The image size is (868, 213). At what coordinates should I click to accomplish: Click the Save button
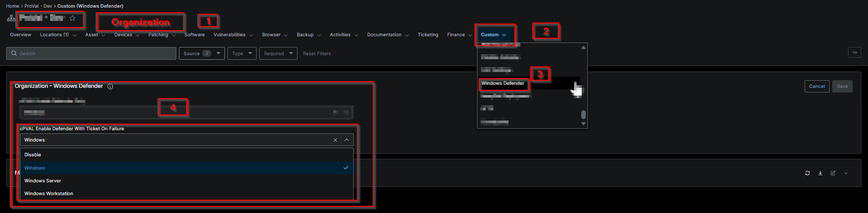pyautogui.click(x=842, y=86)
